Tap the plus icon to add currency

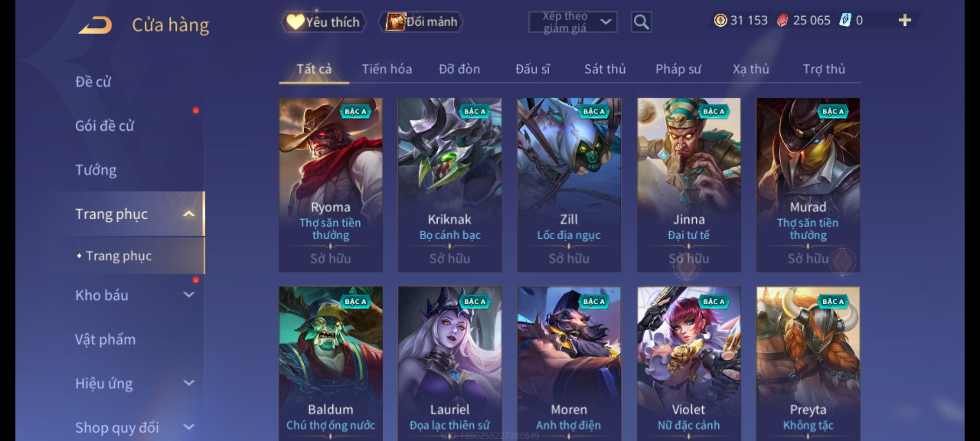point(905,20)
